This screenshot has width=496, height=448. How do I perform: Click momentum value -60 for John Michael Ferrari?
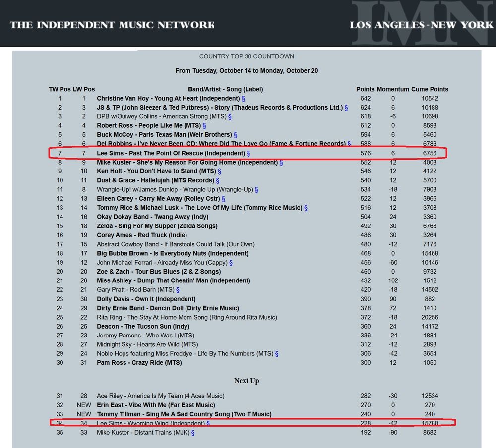tap(393, 263)
